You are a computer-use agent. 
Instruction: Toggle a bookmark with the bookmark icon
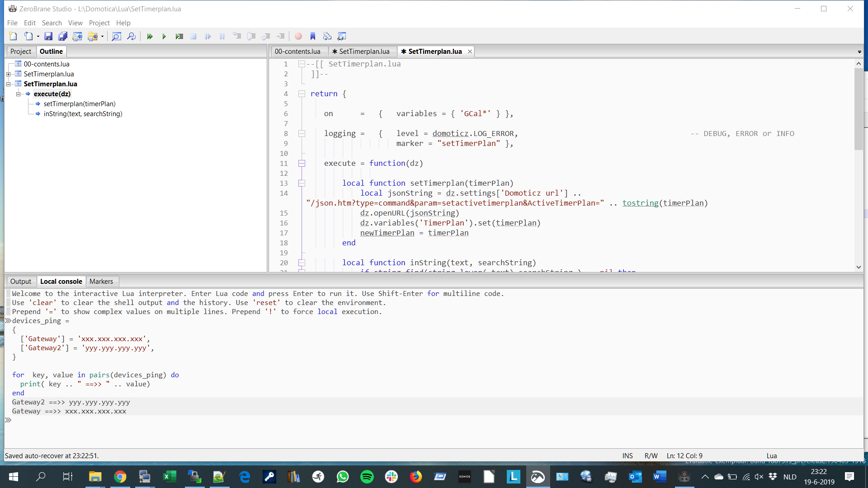coord(313,36)
